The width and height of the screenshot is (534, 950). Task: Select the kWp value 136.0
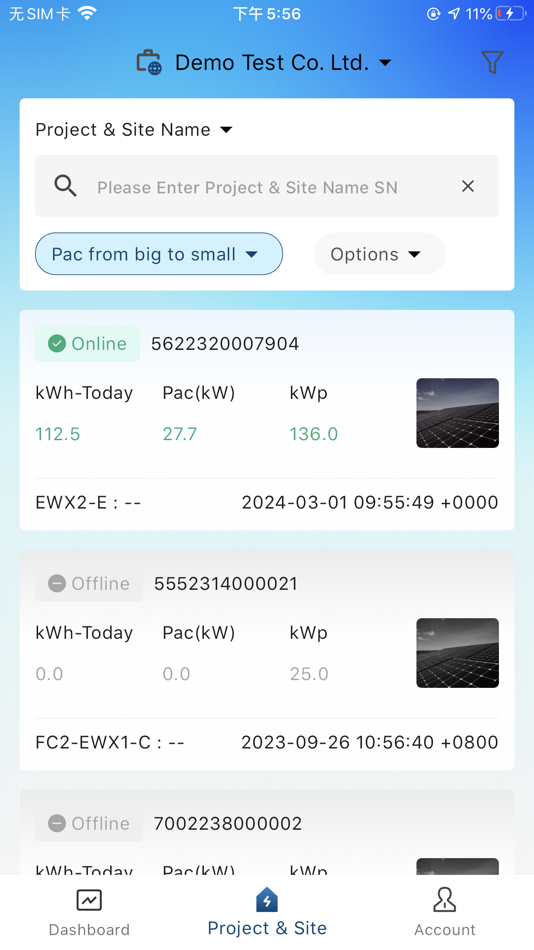pyautogui.click(x=313, y=434)
